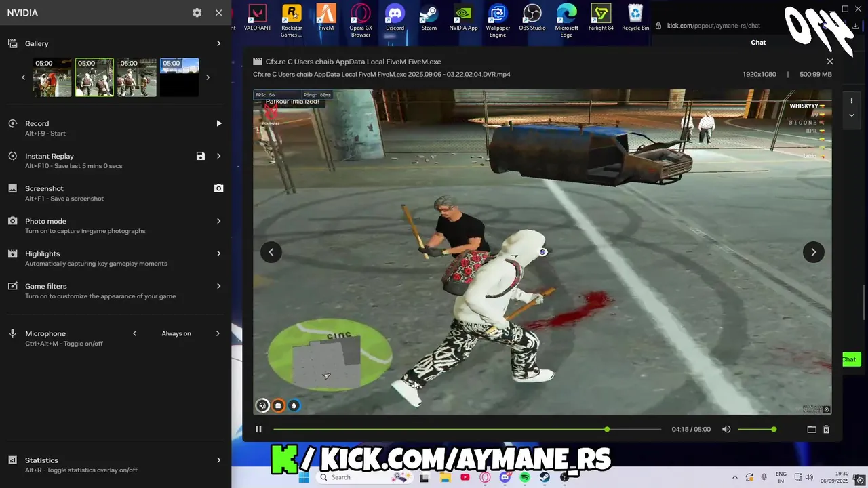The width and height of the screenshot is (868, 488).
Task: Open Wallpaper Engine desktop shortcut
Action: [x=498, y=20]
